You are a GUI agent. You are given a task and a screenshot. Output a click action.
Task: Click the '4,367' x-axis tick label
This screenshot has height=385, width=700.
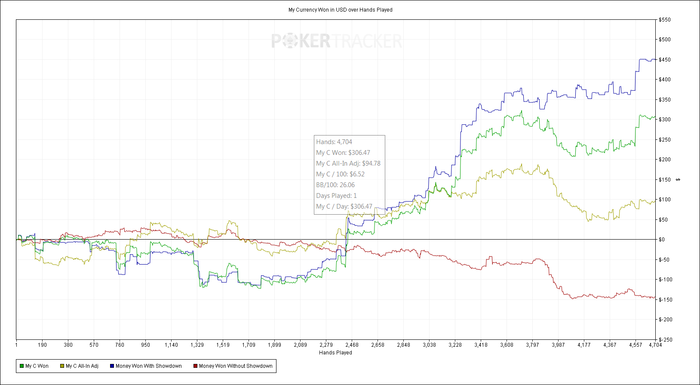[610, 345]
